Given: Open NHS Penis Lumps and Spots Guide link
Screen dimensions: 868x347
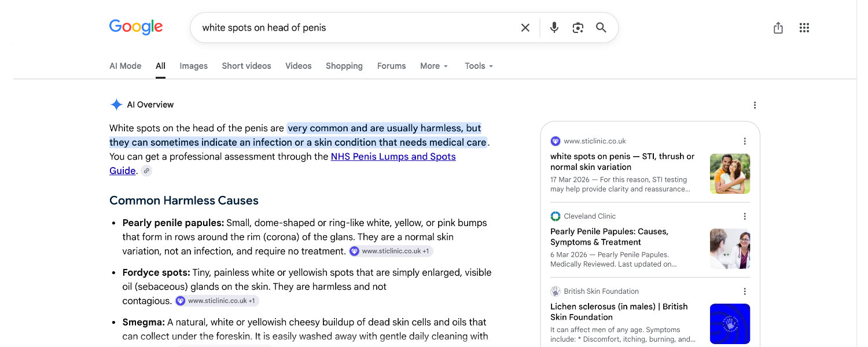Looking at the screenshot, I should coord(393,157).
